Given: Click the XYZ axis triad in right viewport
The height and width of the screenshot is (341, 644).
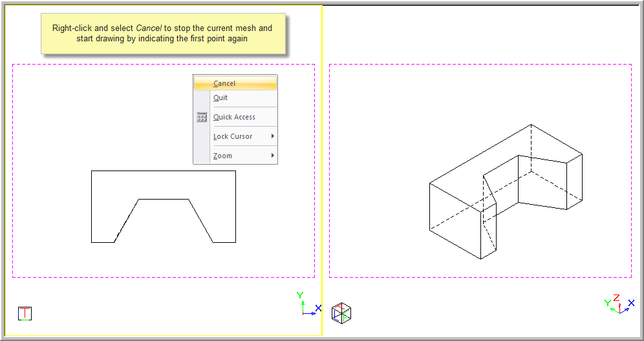Looking at the screenshot, I should (x=619, y=305).
